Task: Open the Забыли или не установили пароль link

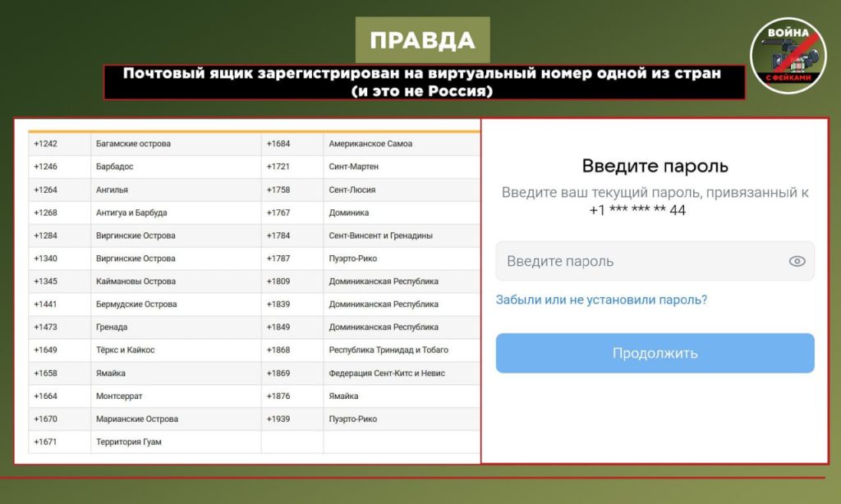Action: pos(601,300)
